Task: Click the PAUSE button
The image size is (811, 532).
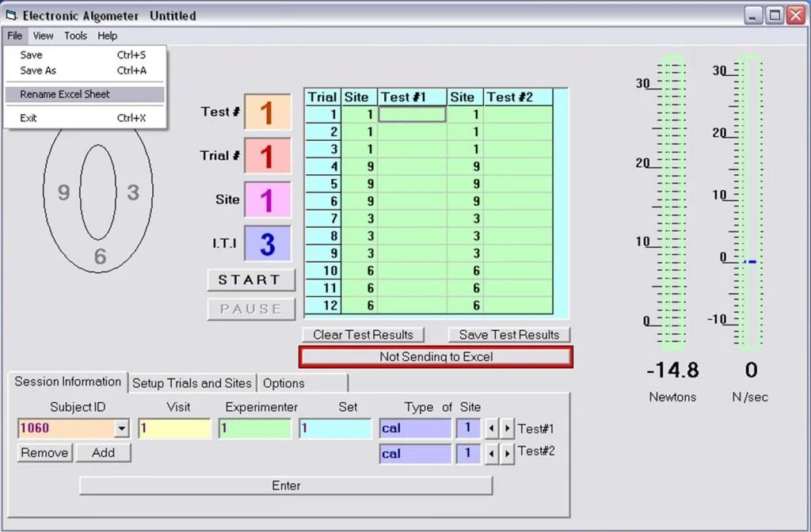Action: (x=251, y=309)
